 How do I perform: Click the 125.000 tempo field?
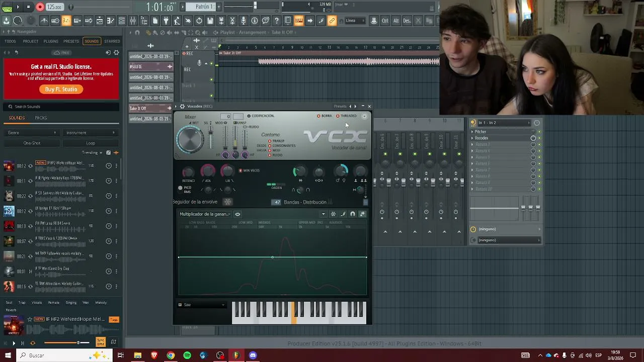point(54,7)
